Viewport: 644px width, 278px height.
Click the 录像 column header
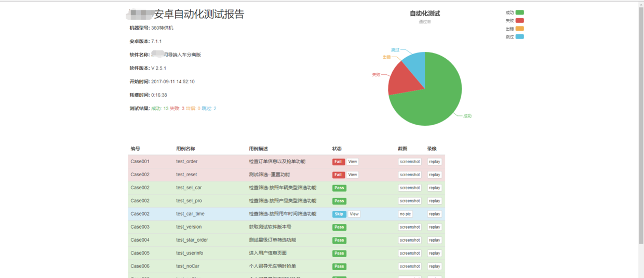click(x=432, y=149)
